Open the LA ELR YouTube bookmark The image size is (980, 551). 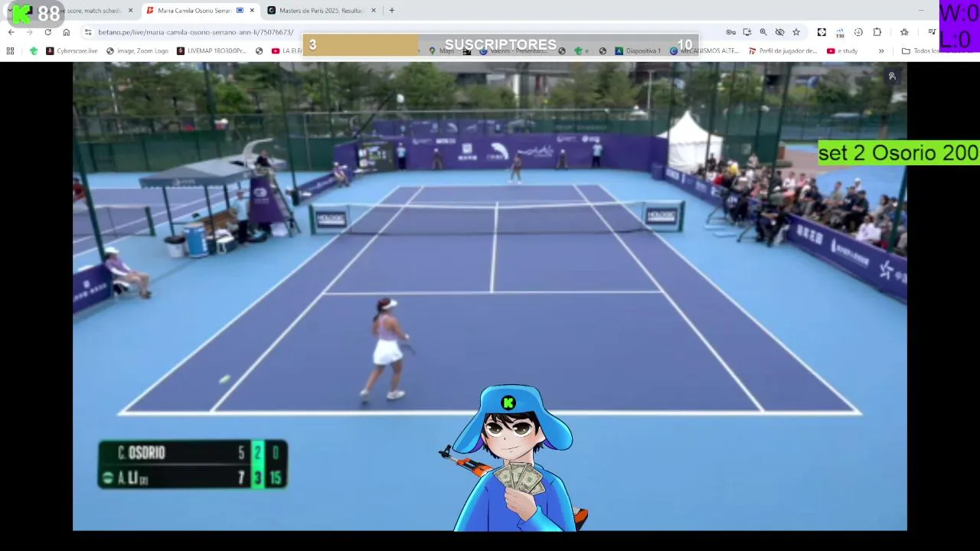tap(287, 51)
